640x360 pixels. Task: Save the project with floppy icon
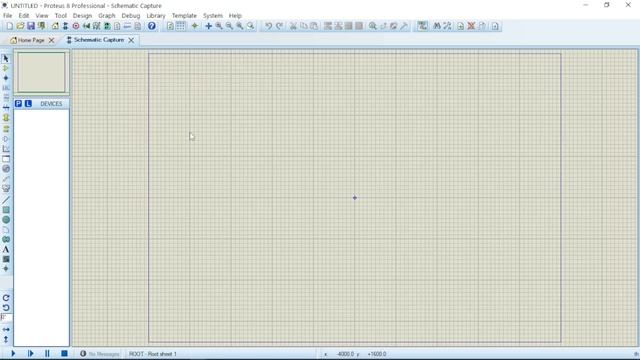point(31,26)
